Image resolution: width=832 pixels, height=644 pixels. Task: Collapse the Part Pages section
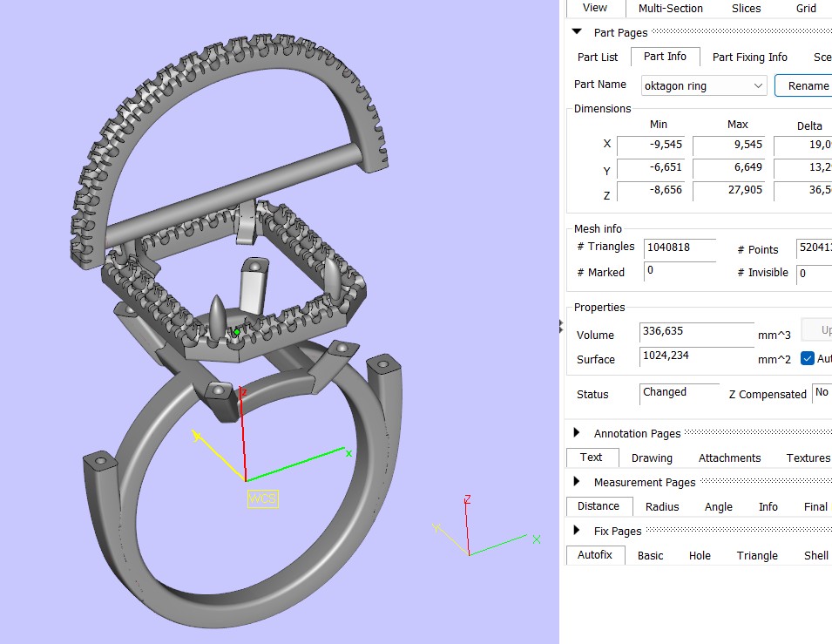point(577,32)
